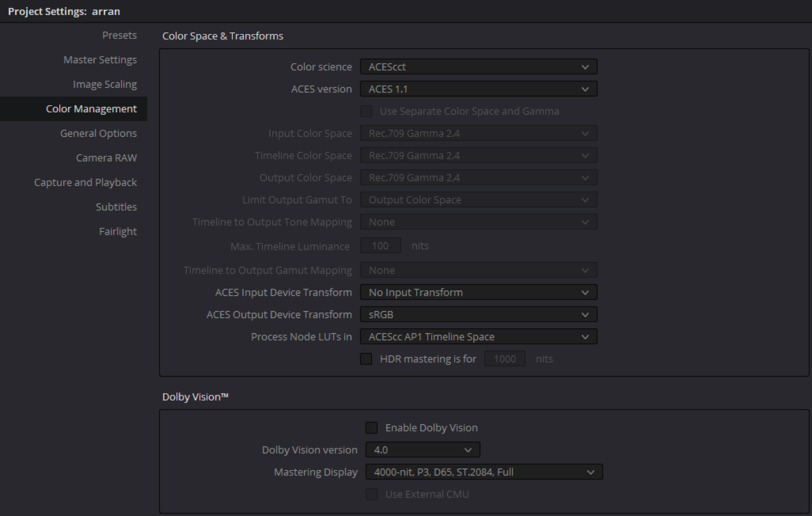Open the Input Color Space dropdown
Image resolution: width=812 pixels, height=516 pixels.
click(x=479, y=134)
